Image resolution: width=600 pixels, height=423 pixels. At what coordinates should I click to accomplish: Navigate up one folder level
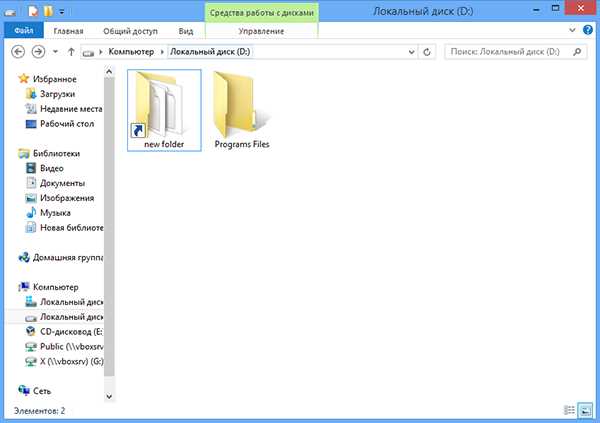71,52
